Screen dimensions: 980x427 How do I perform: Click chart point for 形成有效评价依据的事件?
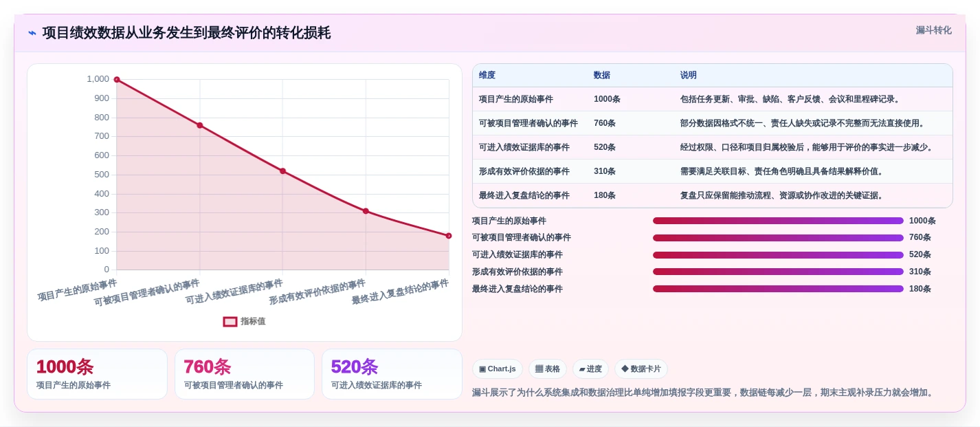pos(366,211)
